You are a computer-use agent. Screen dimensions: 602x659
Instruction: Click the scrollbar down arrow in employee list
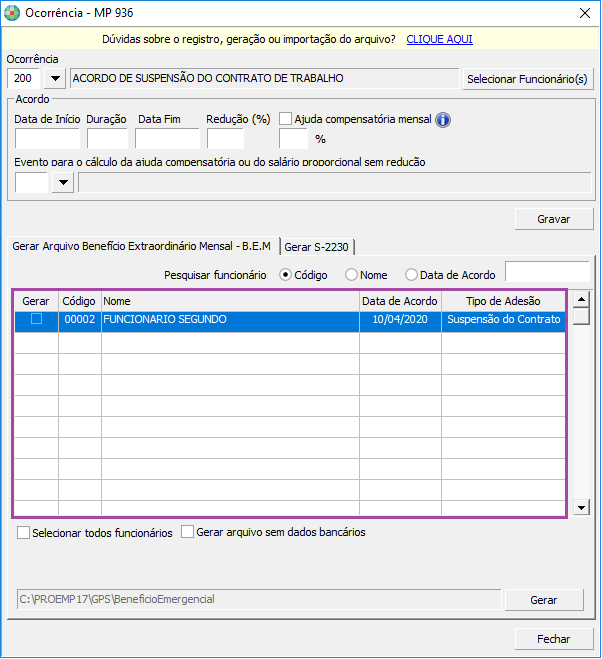(581, 507)
